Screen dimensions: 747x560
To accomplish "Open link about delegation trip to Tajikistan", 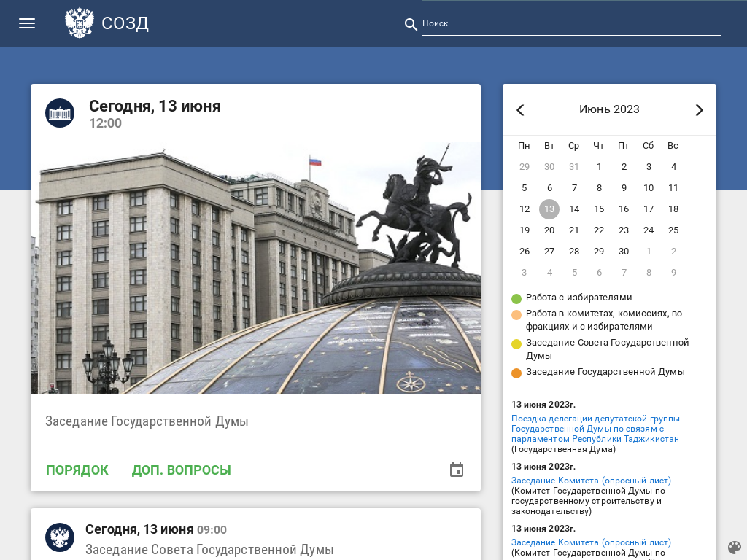I will 595,429.
